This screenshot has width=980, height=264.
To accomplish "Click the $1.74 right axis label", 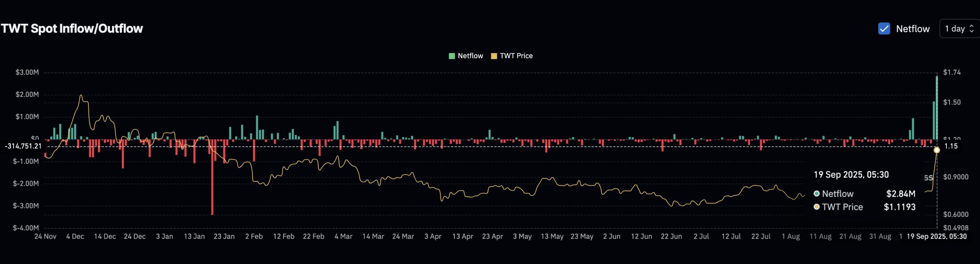I will tap(952, 72).
